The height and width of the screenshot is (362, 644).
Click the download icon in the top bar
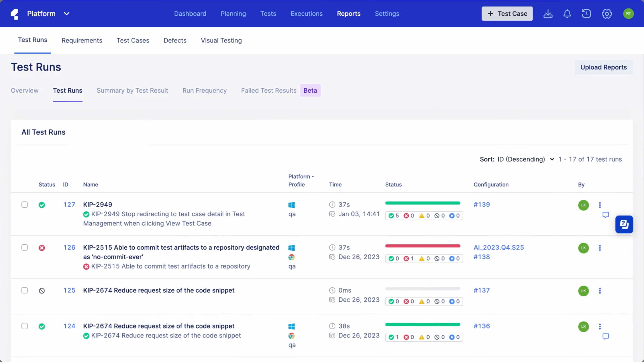548,14
